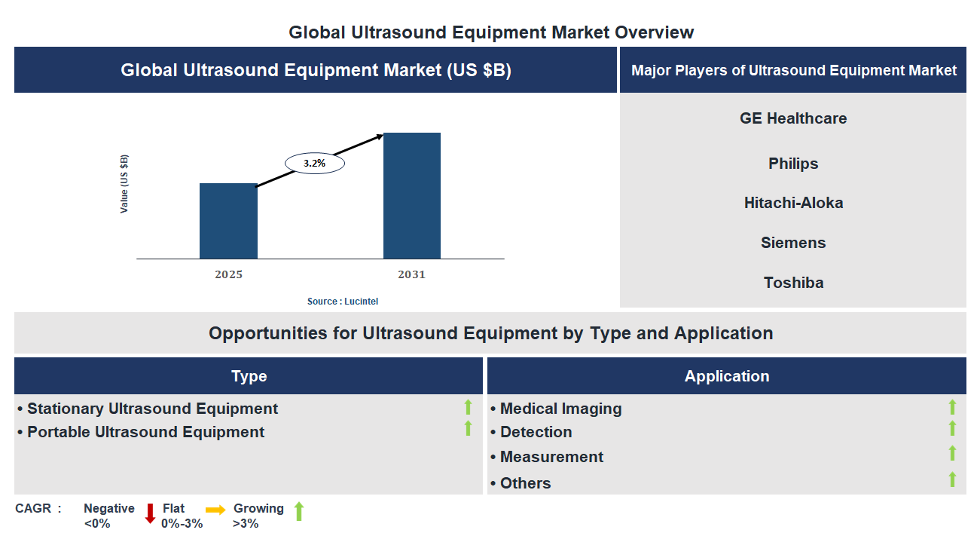
Task: Click the green arrow beside Portable Ultrasound Equipment
Action: tap(468, 428)
